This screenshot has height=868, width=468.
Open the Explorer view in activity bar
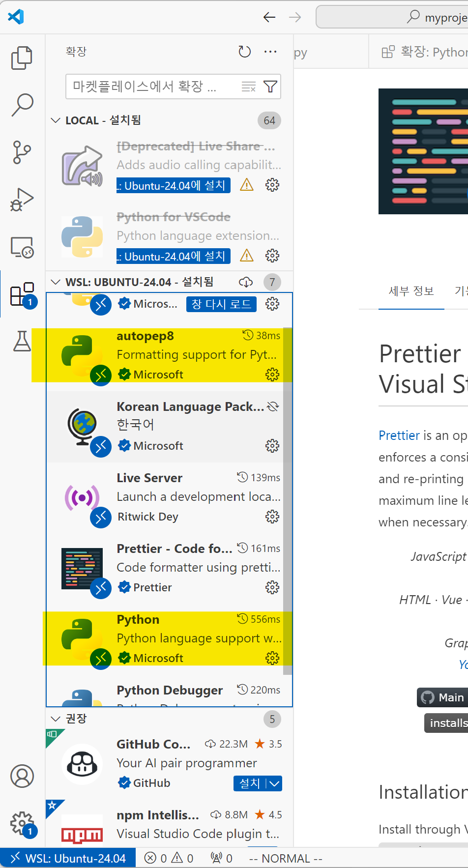pos(22,58)
